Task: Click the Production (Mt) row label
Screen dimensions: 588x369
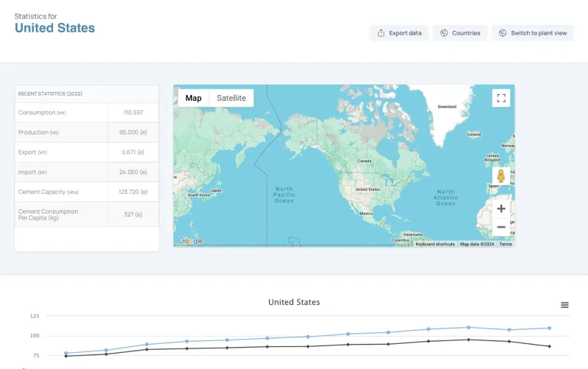Action: [39, 132]
